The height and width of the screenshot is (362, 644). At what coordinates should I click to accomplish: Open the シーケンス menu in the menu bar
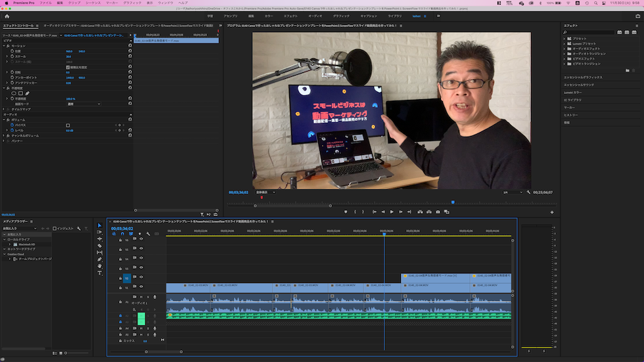[93, 3]
